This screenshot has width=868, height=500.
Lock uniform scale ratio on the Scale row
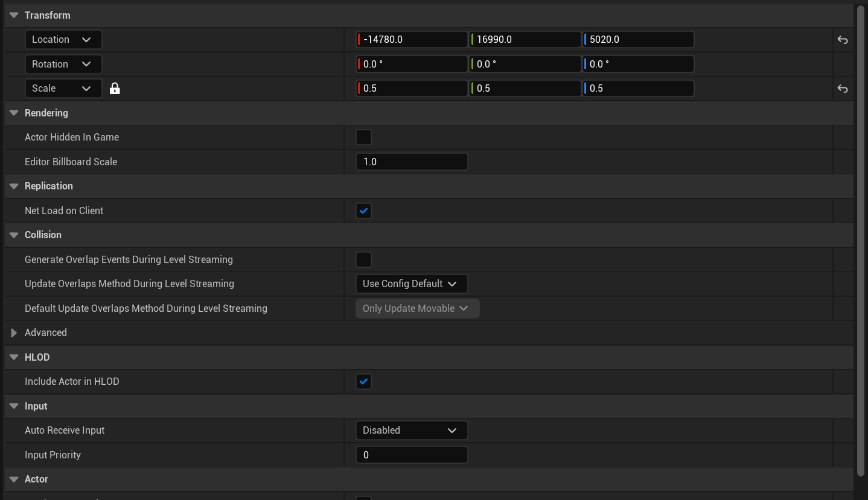pos(115,88)
